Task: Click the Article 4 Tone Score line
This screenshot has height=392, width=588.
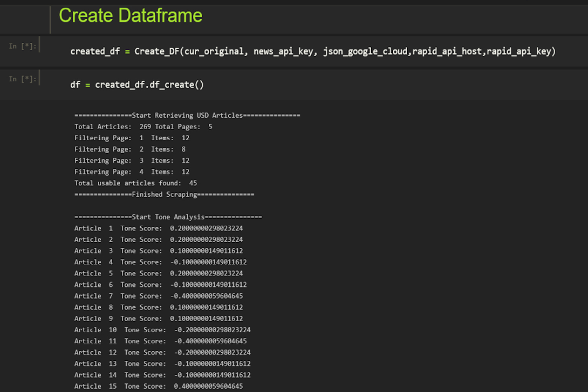Action: (x=160, y=262)
